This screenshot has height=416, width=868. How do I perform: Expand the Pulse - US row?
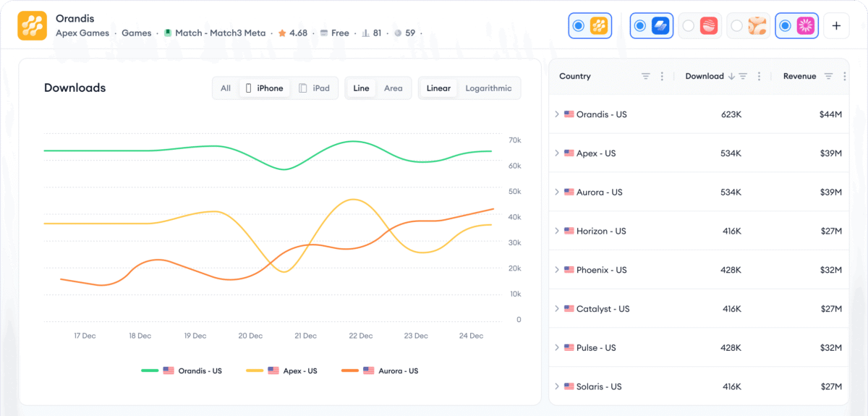[557, 347]
